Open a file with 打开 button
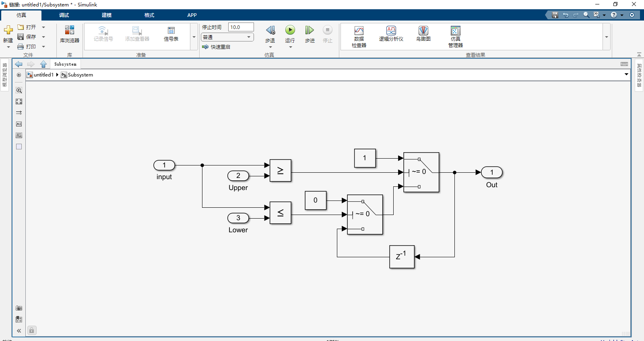This screenshot has width=644, height=341. [x=27, y=27]
